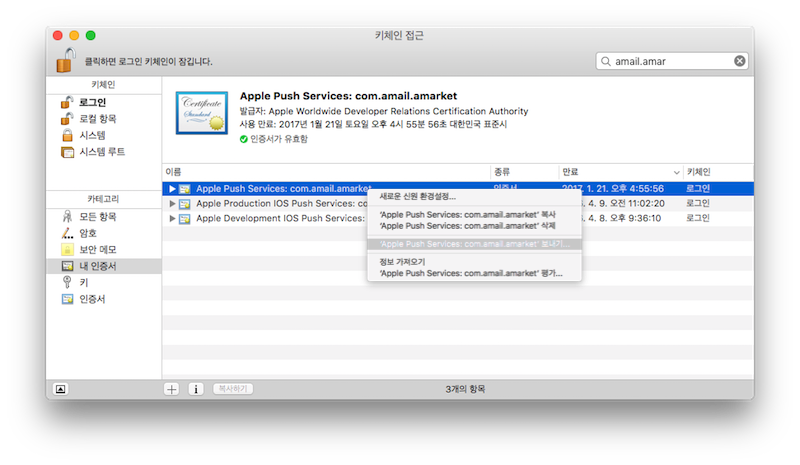Click the plus add item button
800x465 pixels.
pyautogui.click(x=171, y=389)
